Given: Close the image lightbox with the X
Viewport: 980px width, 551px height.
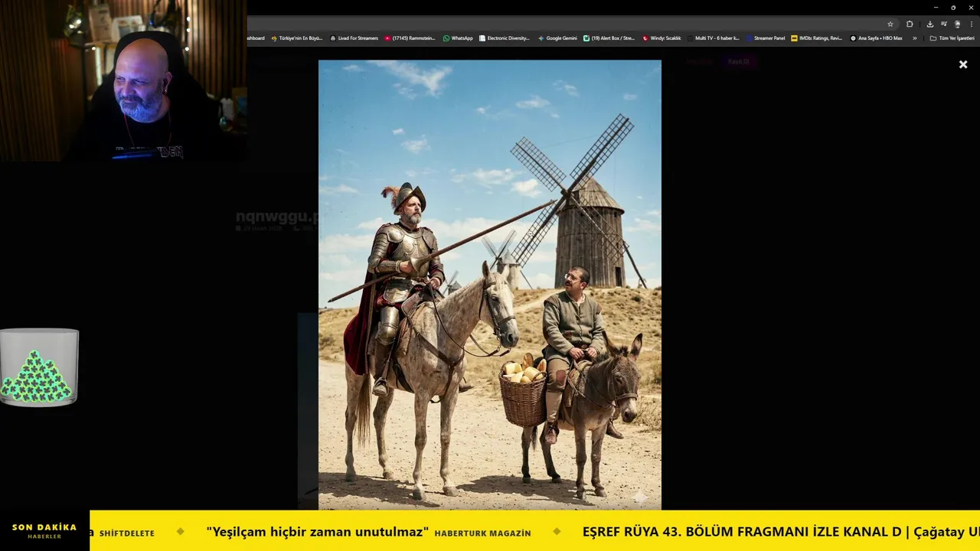Looking at the screenshot, I should [963, 65].
